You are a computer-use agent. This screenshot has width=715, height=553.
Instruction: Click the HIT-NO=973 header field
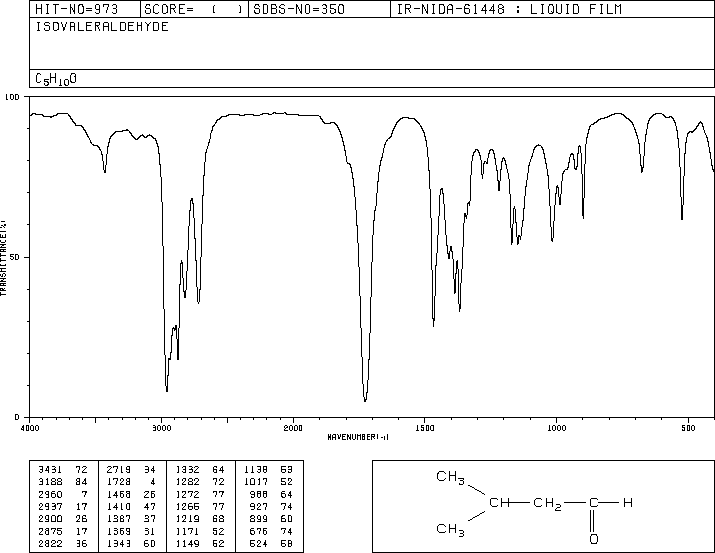click(x=85, y=9)
